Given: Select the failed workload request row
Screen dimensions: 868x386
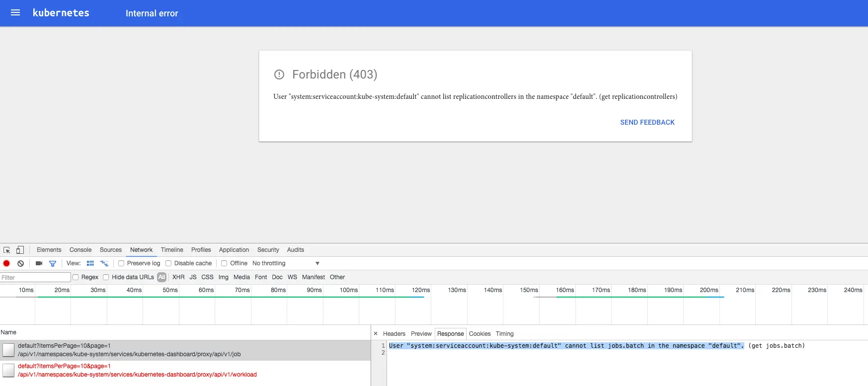Looking at the screenshot, I should click(185, 371).
